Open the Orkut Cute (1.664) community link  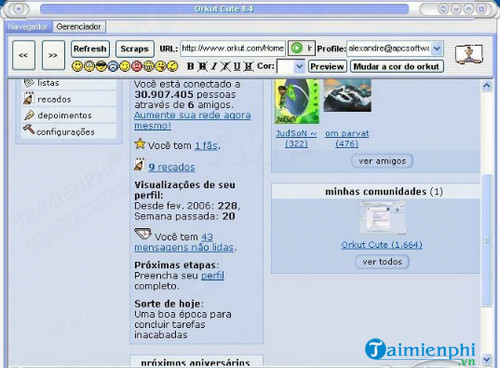(x=382, y=245)
